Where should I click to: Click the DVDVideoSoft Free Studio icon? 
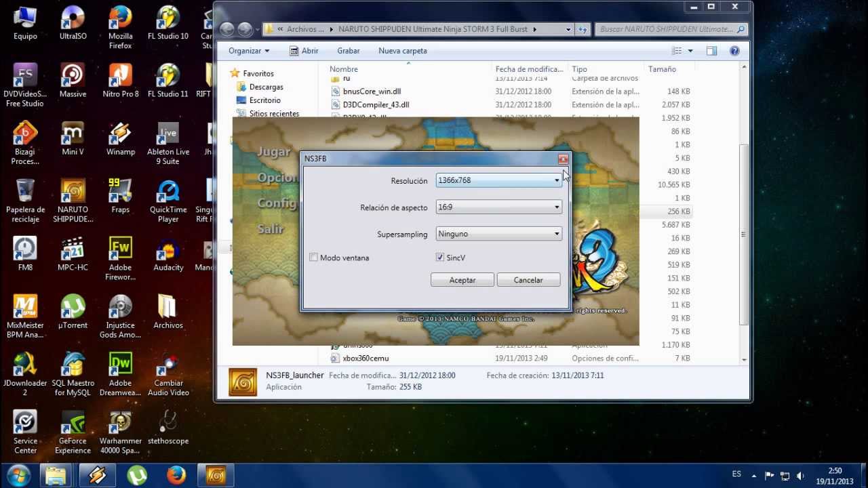coord(25,85)
